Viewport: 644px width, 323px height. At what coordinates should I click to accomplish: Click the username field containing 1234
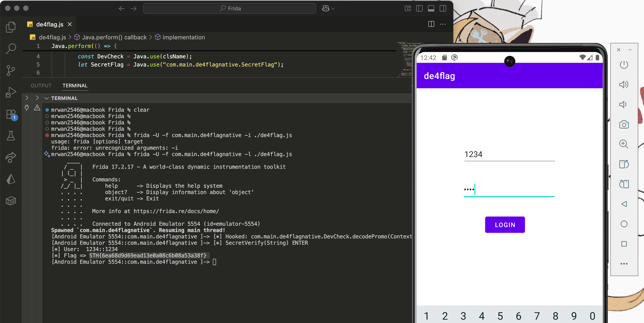(x=509, y=154)
